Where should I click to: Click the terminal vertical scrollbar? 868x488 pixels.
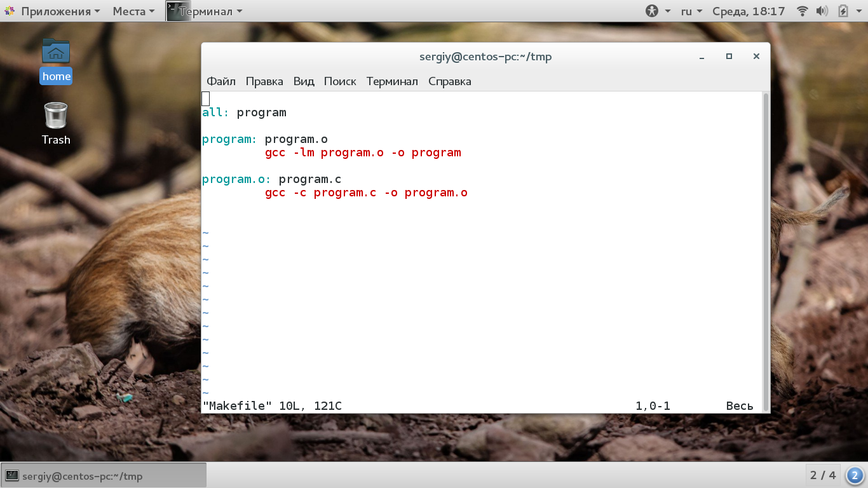766,252
